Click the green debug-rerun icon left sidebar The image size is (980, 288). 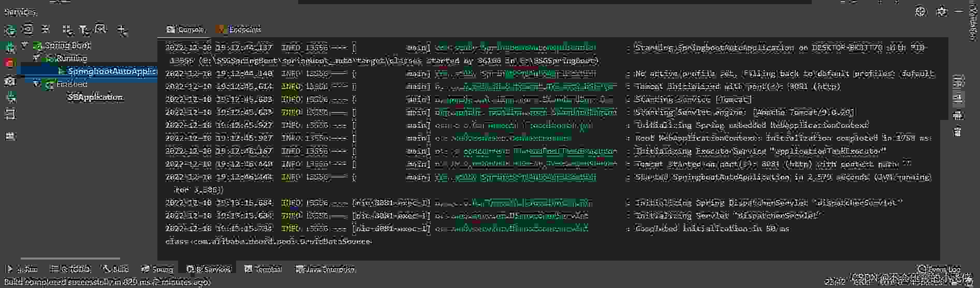coord(10,48)
